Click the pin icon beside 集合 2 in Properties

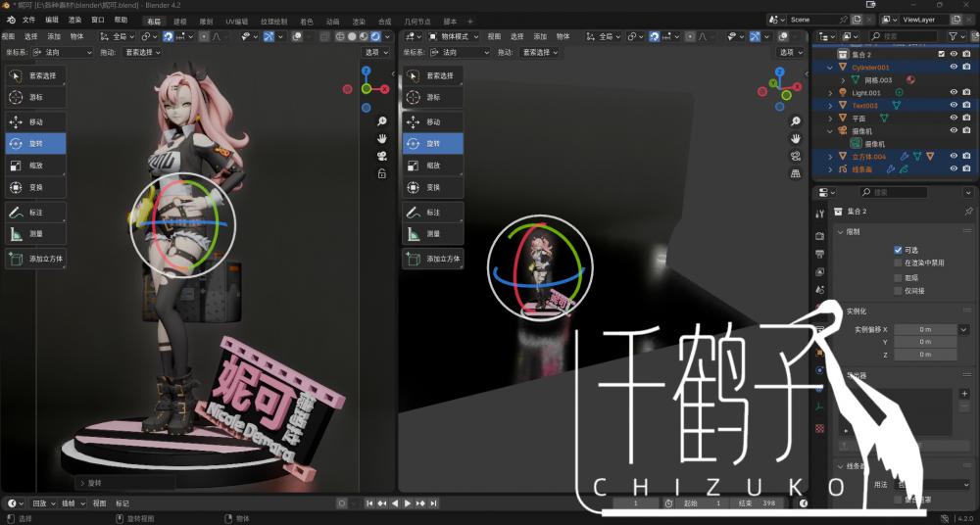(969, 212)
